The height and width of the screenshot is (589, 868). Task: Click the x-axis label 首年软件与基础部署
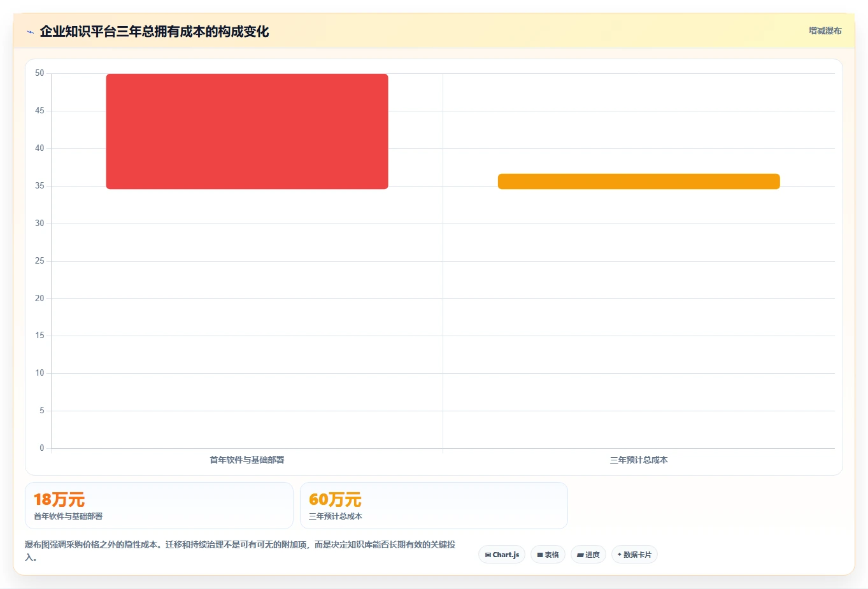(247, 460)
